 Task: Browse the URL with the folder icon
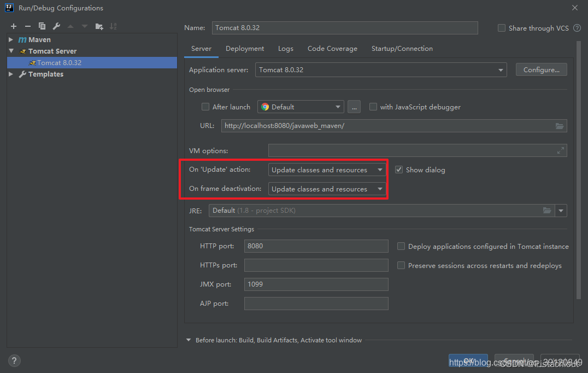(559, 126)
